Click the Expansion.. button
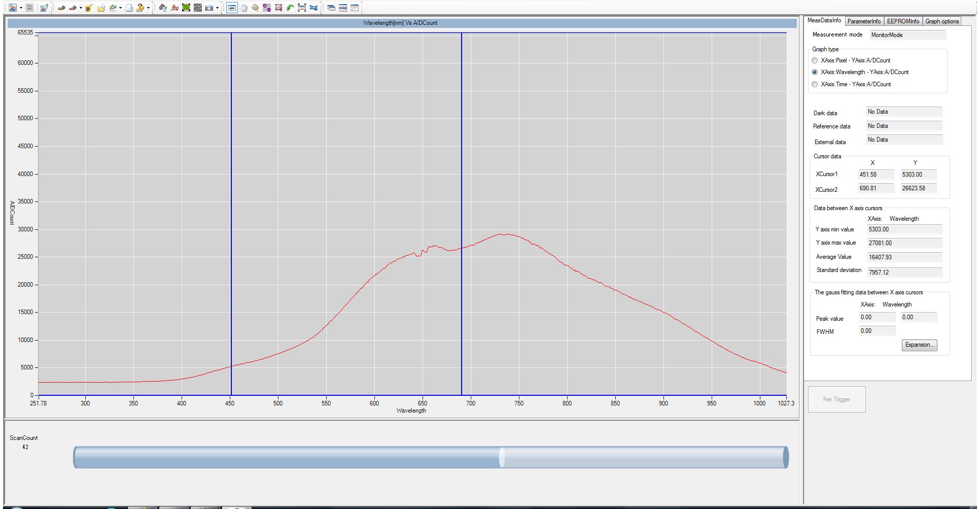980x509 pixels. (919, 345)
